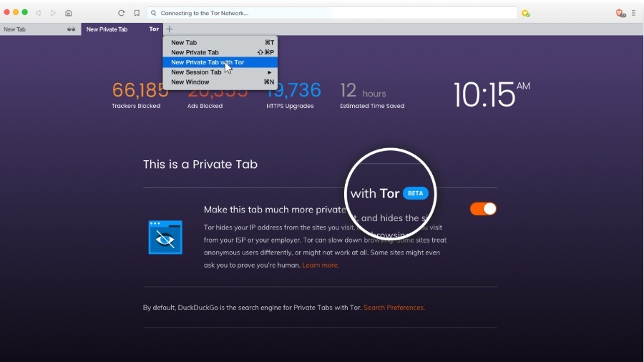Click the Tor label on the tab
The width and height of the screenshot is (644, 362).
pos(154,29)
